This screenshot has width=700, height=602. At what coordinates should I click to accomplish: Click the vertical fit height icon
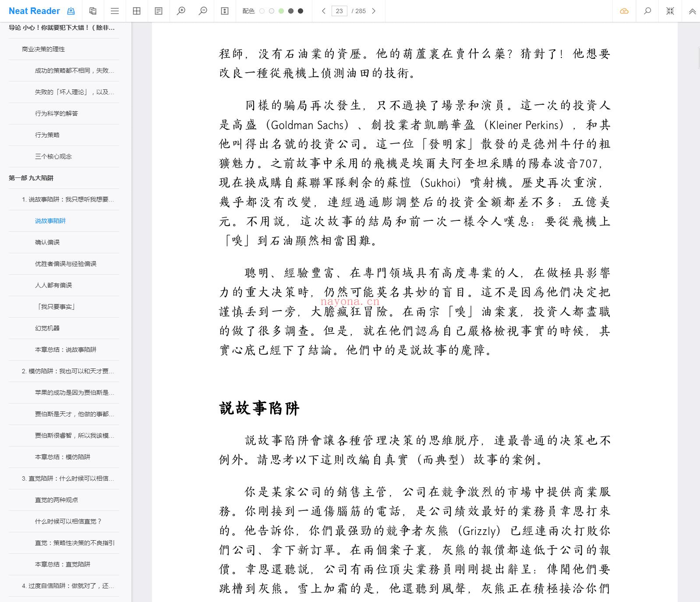[225, 11]
